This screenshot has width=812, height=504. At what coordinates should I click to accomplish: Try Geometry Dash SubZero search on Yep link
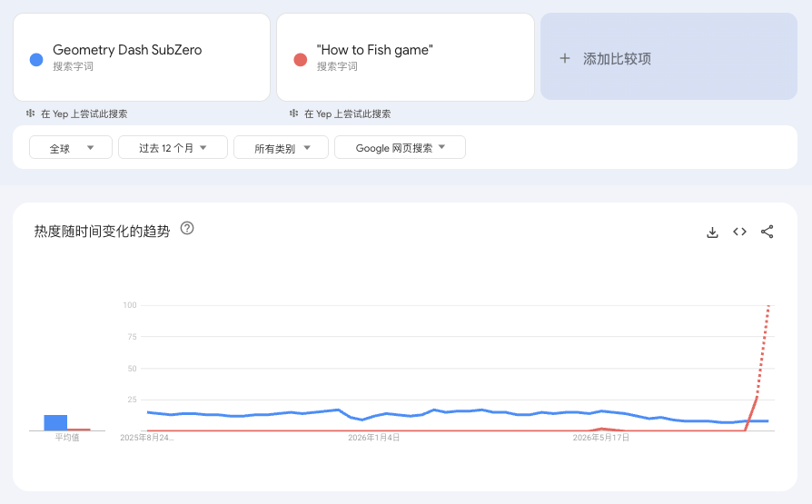[x=84, y=114]
